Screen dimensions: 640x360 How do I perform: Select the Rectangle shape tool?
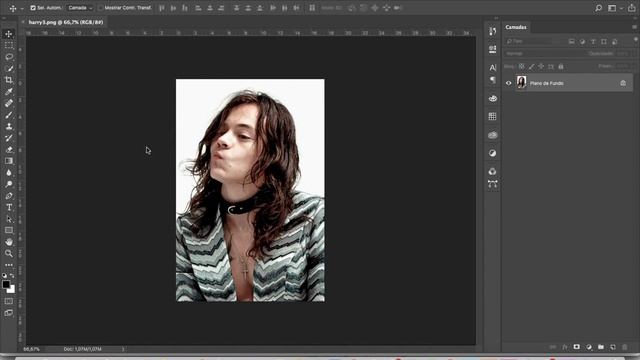pos(9,230)
